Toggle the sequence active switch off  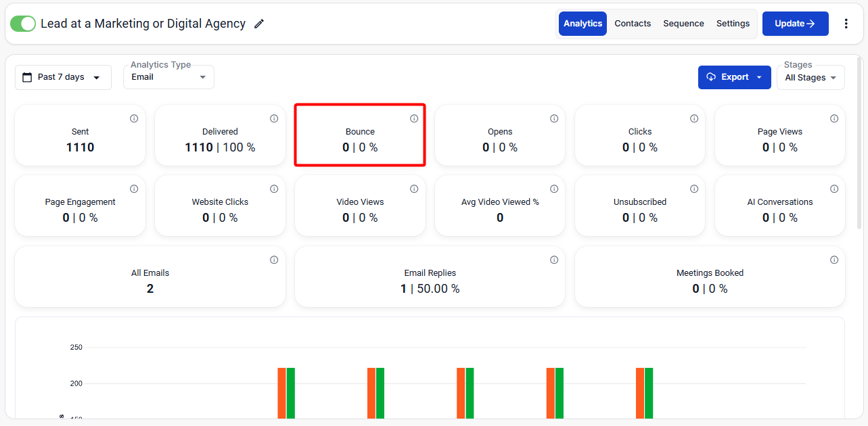[x=23, y=24]
